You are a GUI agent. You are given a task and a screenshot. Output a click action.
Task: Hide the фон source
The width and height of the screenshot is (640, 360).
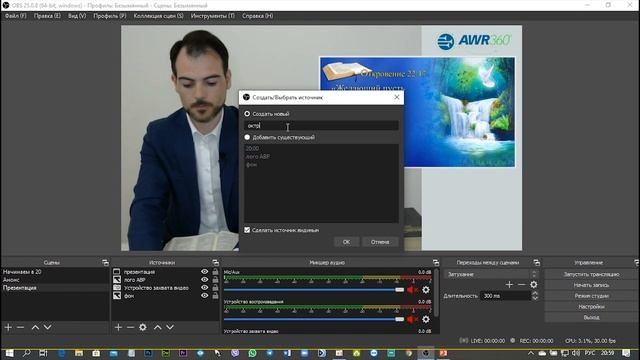204,296
